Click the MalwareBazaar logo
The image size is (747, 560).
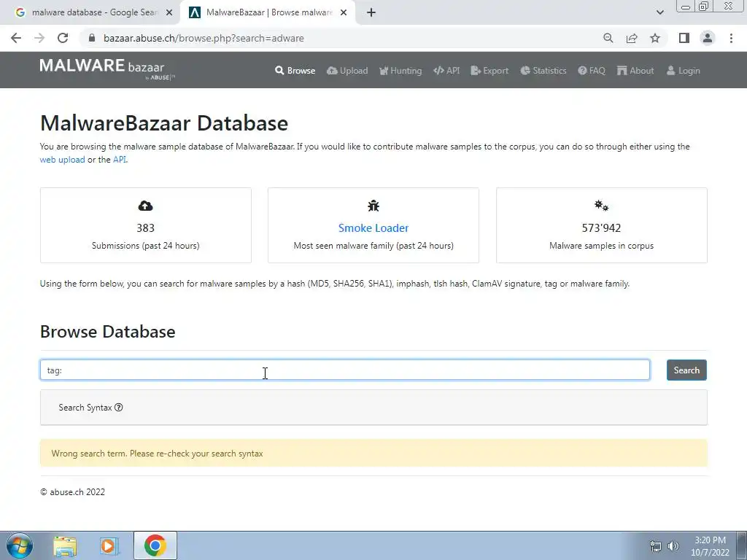click(107, 69)
